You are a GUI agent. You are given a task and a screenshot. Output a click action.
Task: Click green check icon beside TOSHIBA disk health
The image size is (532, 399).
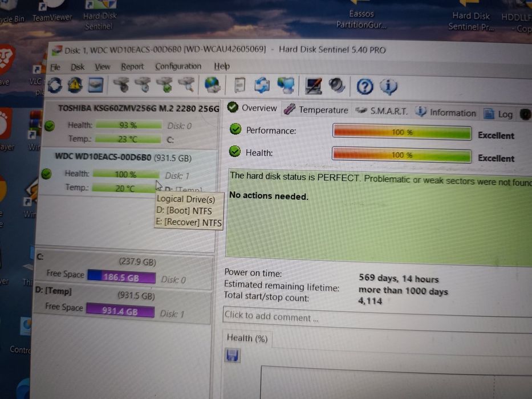point(50,126)
